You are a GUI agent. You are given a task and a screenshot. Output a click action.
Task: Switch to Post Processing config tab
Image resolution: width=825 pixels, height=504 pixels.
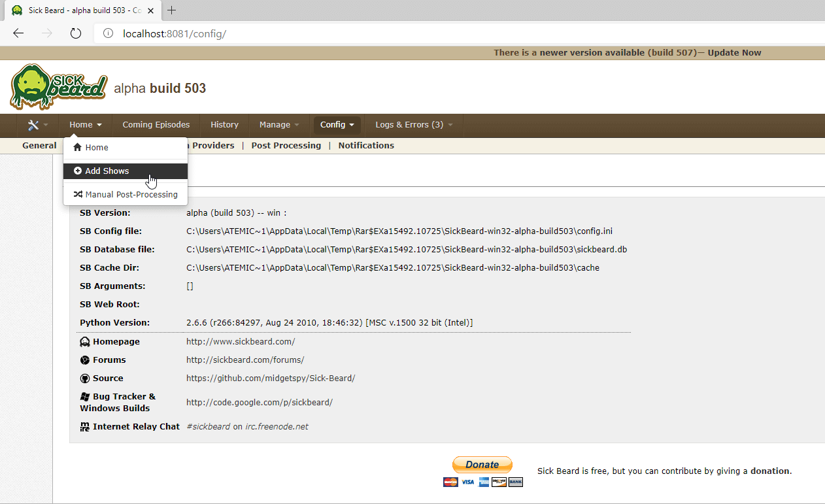point(286,146)
